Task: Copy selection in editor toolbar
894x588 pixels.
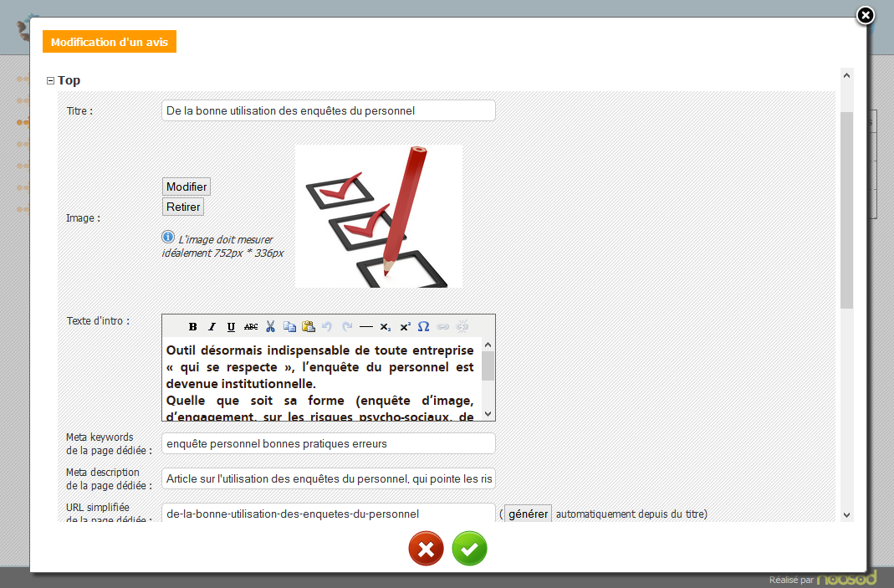Action: click(x=289, y=327)
